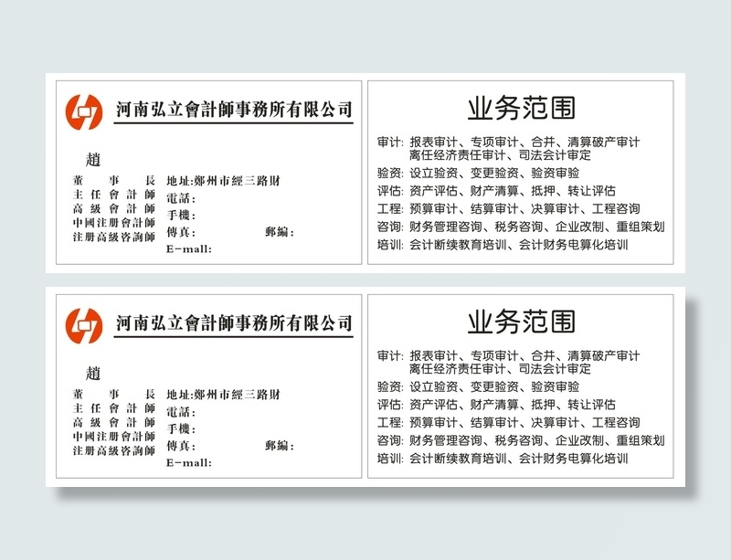
Task: Click the 傳真 label on lower card
Action: [181, 445]
